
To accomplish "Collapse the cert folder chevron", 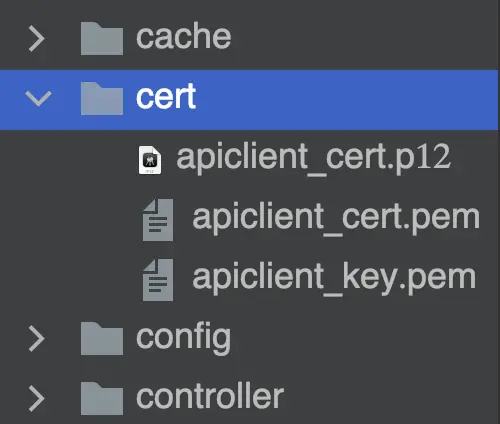I will (38, 99).
